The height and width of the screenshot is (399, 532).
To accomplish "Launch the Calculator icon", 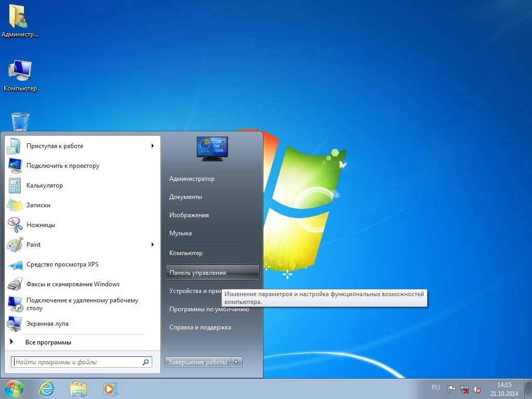I will click(15, 185).
